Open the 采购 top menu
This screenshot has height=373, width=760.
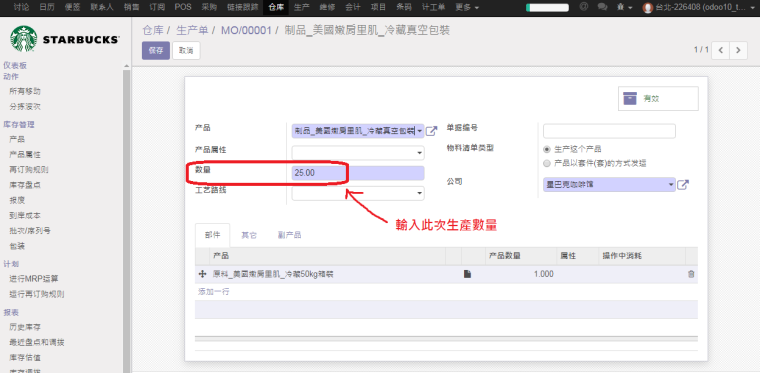(x=209, y=7)
